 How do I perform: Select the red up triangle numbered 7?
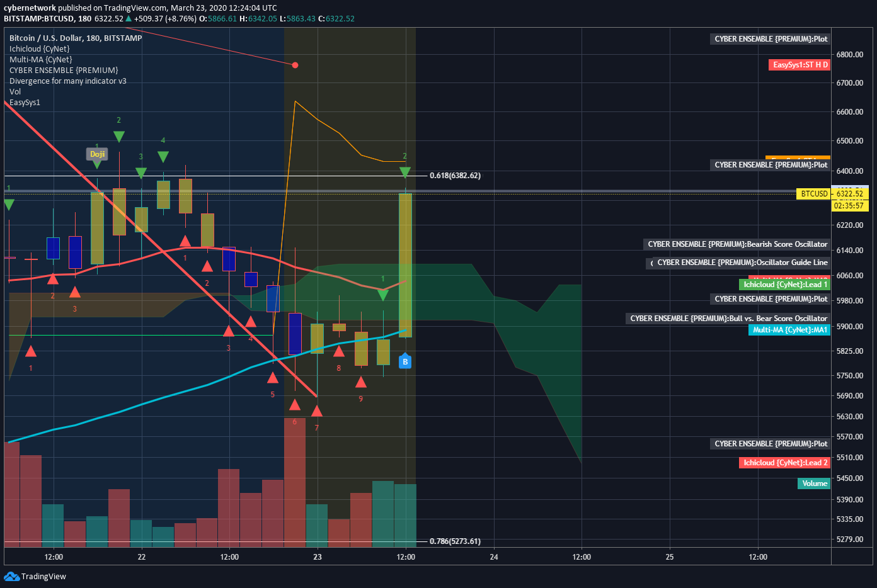(x=317, y=411)
